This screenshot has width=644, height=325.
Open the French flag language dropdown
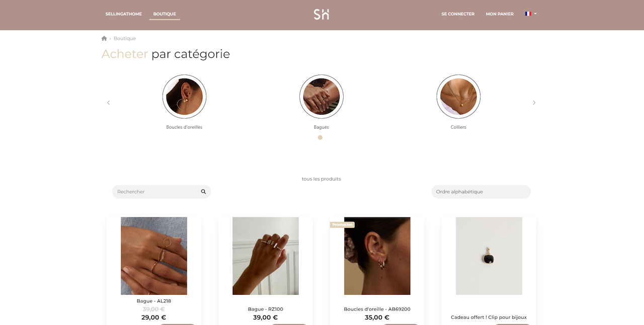click(x=531, y=14)
